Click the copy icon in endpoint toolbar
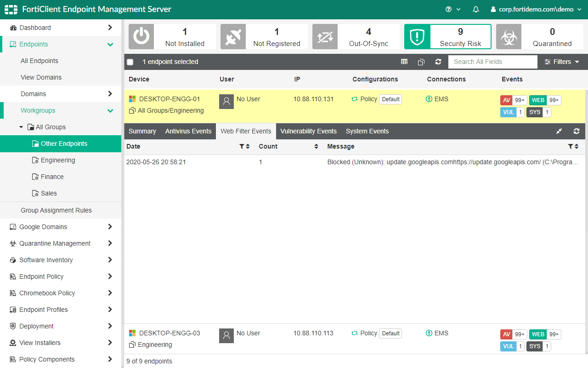588x368 pixels. coord(421,62)
